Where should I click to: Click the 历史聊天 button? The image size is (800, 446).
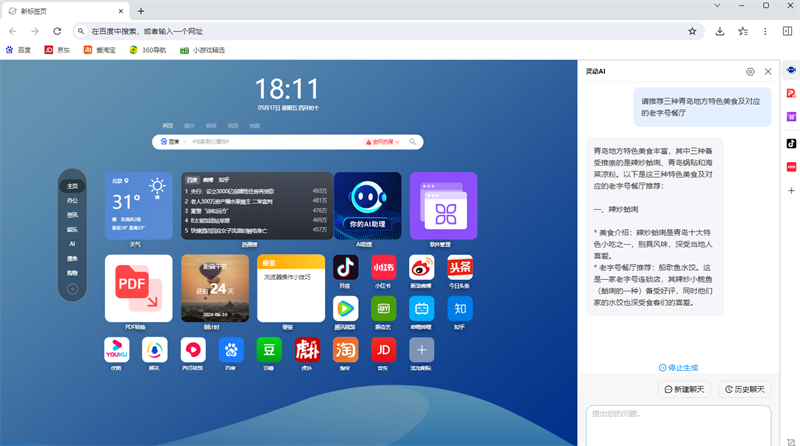(x=745, y=389)
